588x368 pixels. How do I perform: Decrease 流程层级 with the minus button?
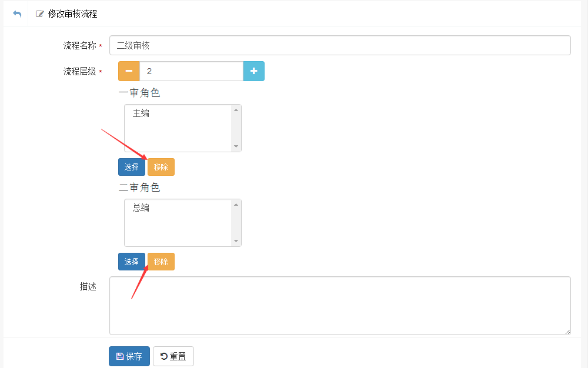(x=129, y=71)
